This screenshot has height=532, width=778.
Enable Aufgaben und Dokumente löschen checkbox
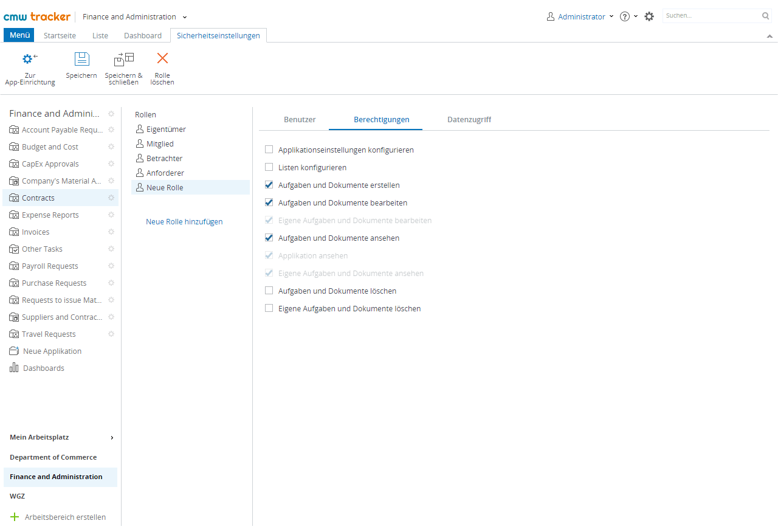(269, 291)
